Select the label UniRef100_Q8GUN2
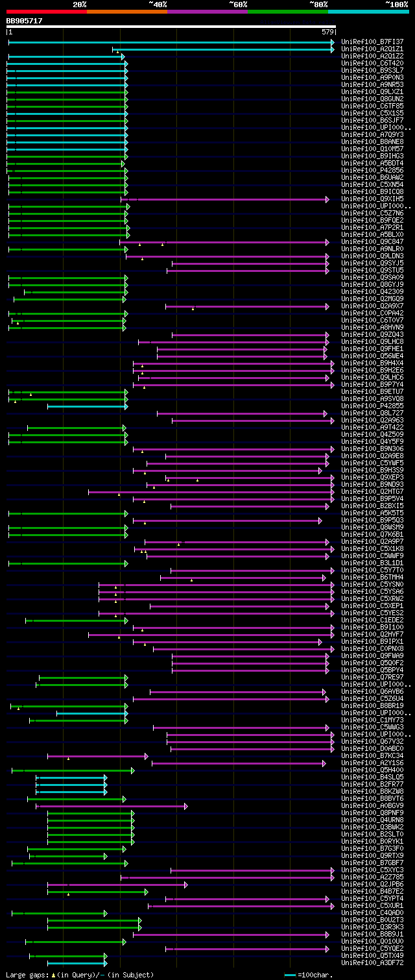This screenshot has width=415, height=980. pos(372,99)
